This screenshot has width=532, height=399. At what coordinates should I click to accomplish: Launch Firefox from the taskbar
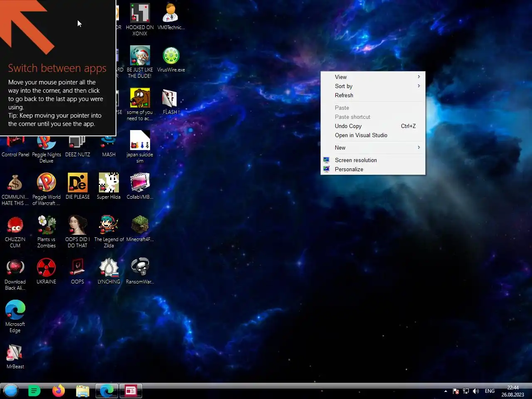pos(59,391)
